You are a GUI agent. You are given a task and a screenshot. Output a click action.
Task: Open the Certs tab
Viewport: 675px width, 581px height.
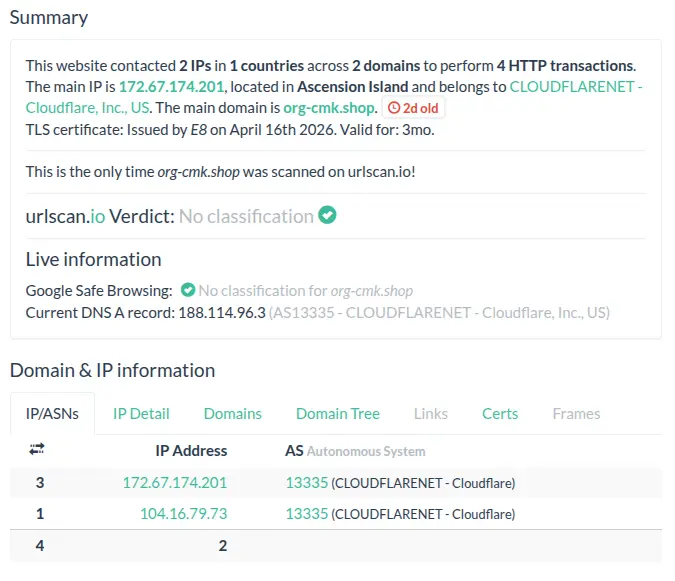500,413
